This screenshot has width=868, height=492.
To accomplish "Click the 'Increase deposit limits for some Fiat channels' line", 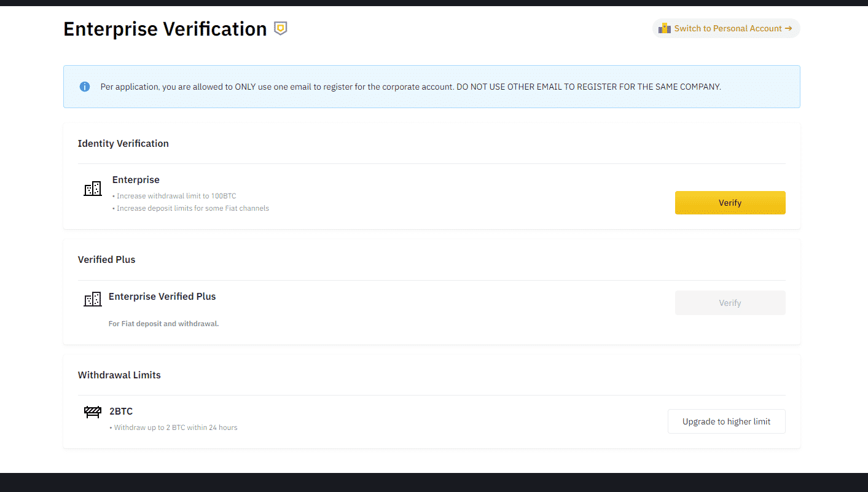I will click(x=193, y=208).
